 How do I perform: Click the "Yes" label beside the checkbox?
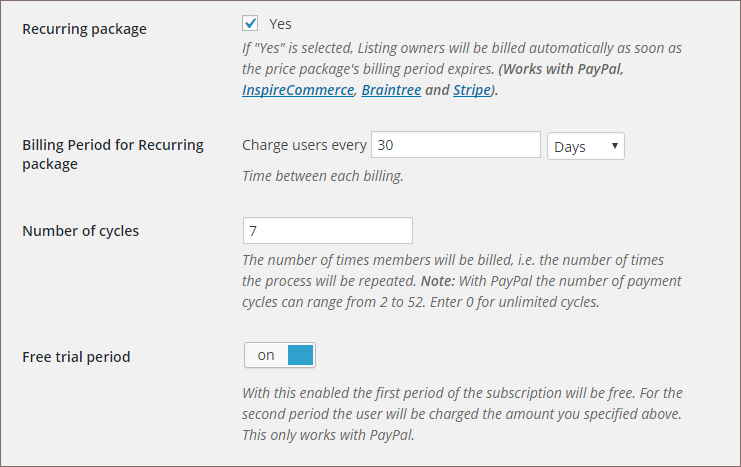280,24
